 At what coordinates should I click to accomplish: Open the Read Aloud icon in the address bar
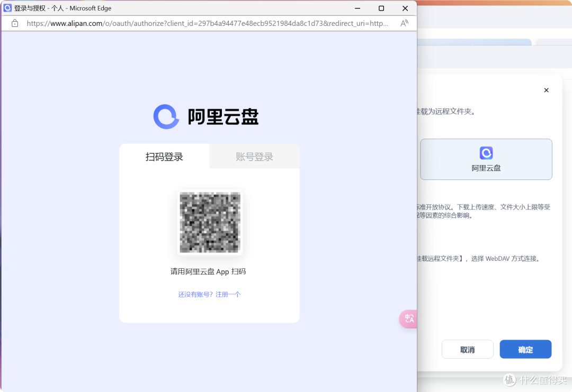tap(403, 23)
